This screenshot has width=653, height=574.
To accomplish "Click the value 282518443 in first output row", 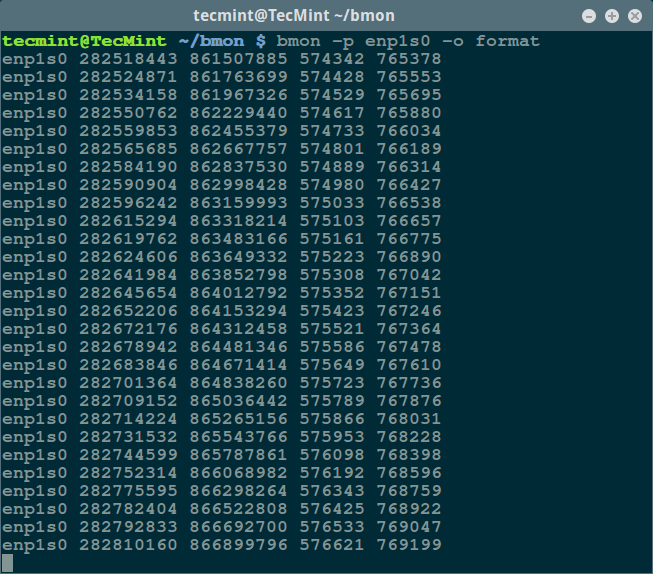I will click(122, 59).
